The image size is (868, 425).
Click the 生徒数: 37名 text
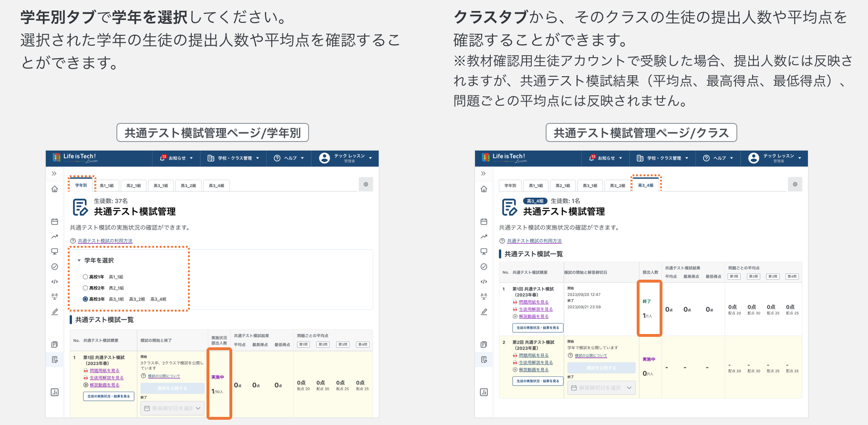coord(111,201)
